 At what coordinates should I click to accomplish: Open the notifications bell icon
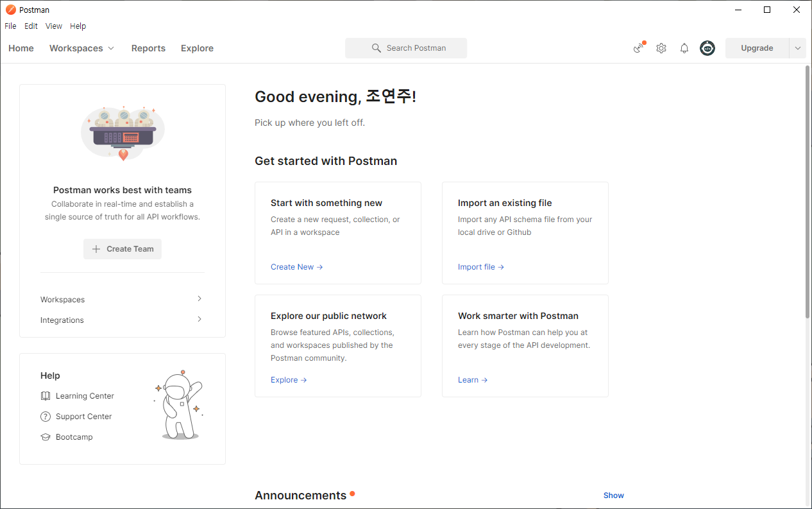pyautogui.click(x=684, y=48)
